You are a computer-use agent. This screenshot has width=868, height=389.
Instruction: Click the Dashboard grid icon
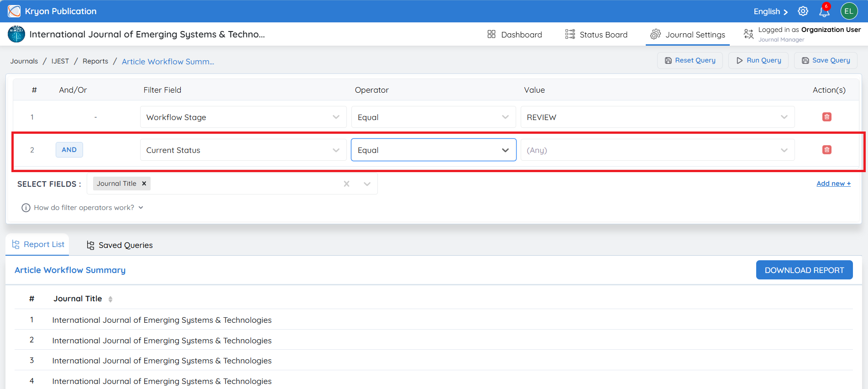[x=492, y=34]
